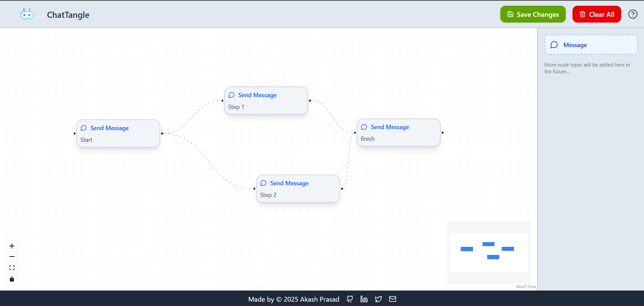Click the left input handle of Step 2 node
This screenshot has height=306, width=644.
(254, 189)
